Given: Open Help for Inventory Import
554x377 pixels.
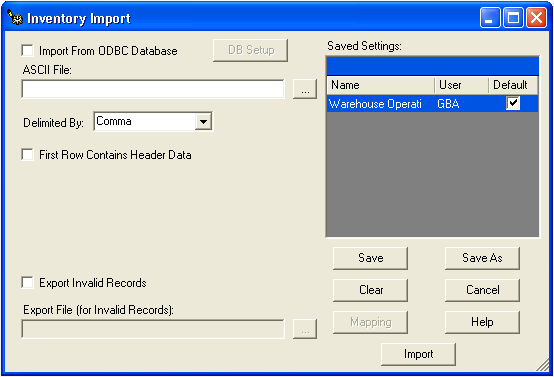Looking at the screenshot, I should point(482,322).
